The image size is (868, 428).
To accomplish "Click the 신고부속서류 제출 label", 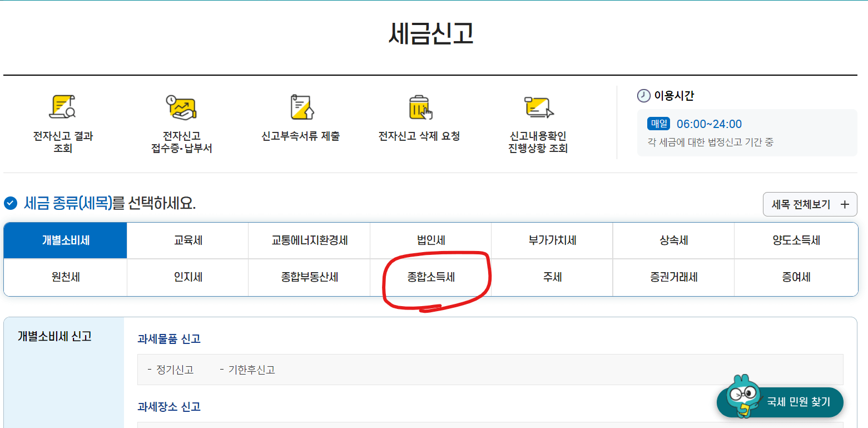I will pyautogui.click(x=301, y=136).
